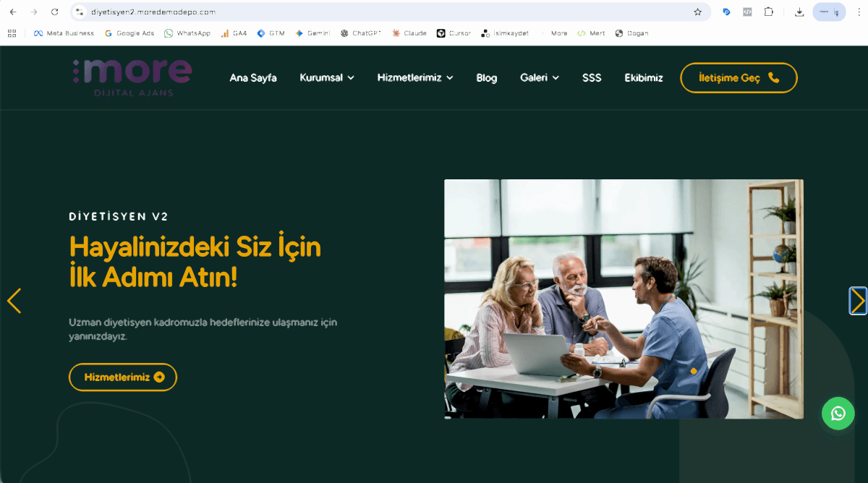Screen dimensions: 868x483
Task: Open the Claude bookmark
Action: pyautogui.click(x=409, y=33)
